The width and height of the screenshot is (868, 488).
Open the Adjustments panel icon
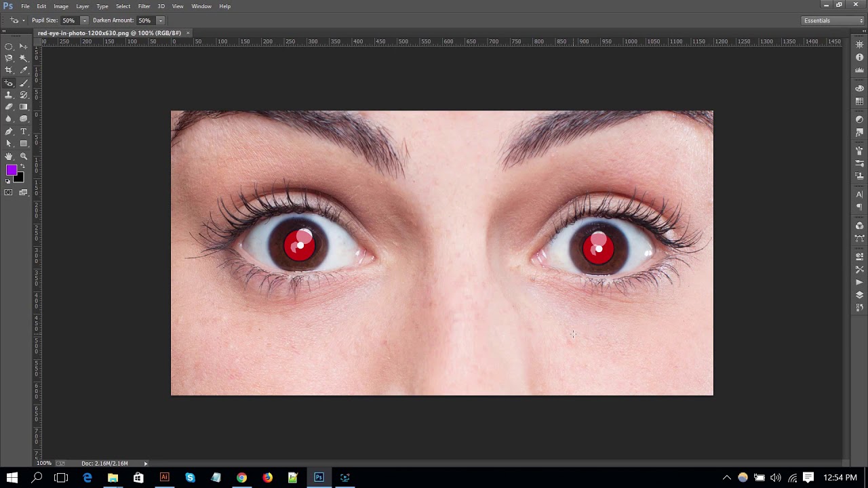(859, 119)
